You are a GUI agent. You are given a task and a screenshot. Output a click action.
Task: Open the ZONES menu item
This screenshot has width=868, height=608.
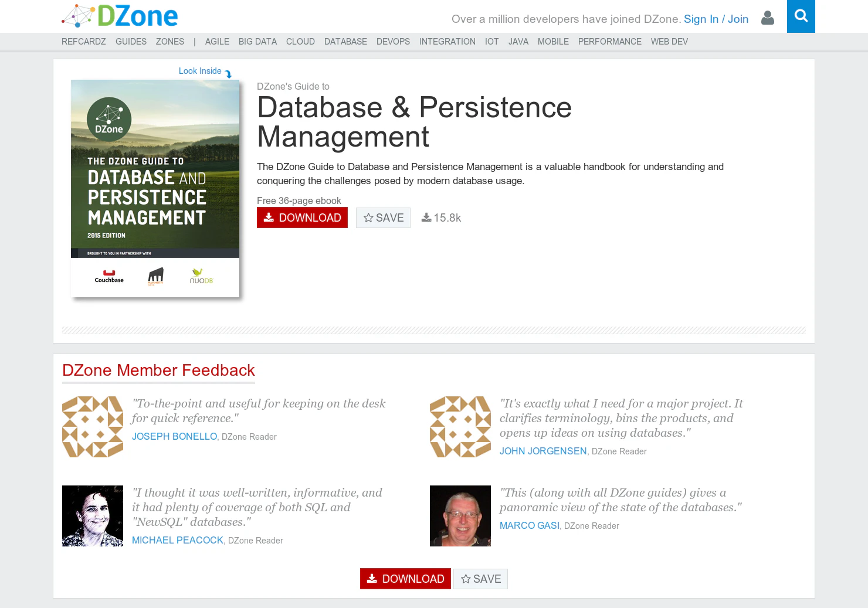click(x=170, y=42)
